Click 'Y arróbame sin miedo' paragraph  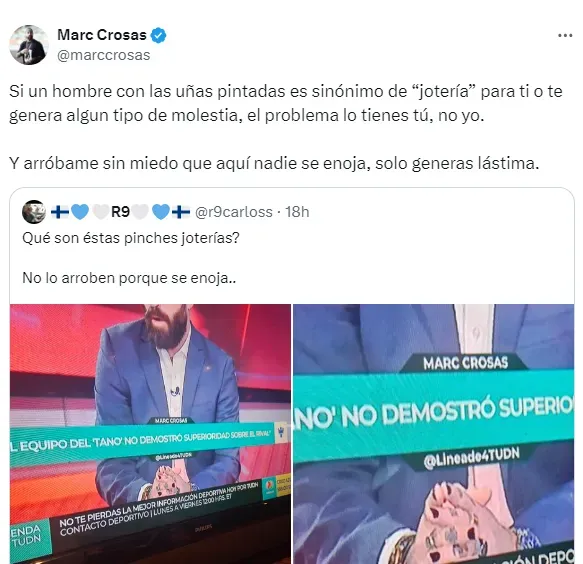[274, 163]
